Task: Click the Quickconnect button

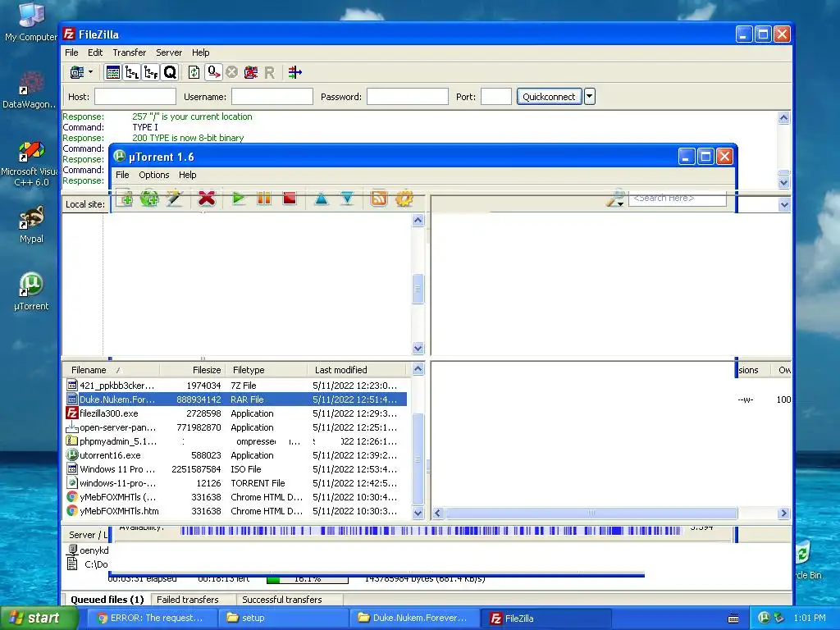Action: (x=549, y=97)
